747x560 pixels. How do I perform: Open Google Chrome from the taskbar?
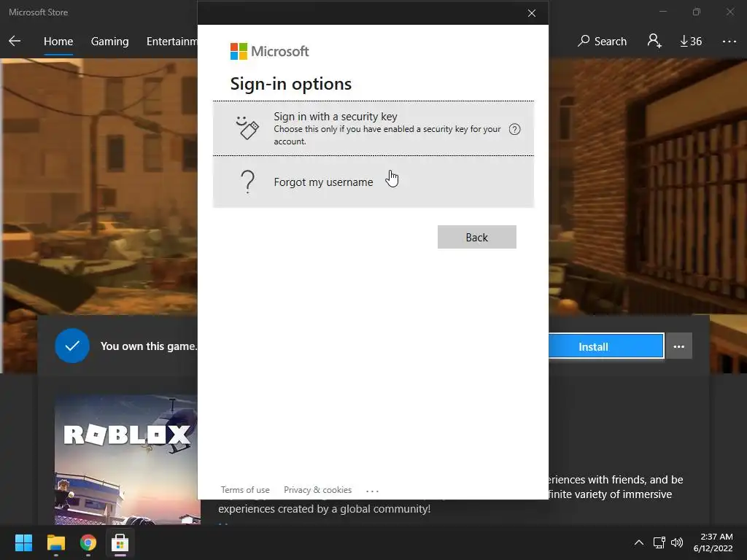(x=88, y=542)
